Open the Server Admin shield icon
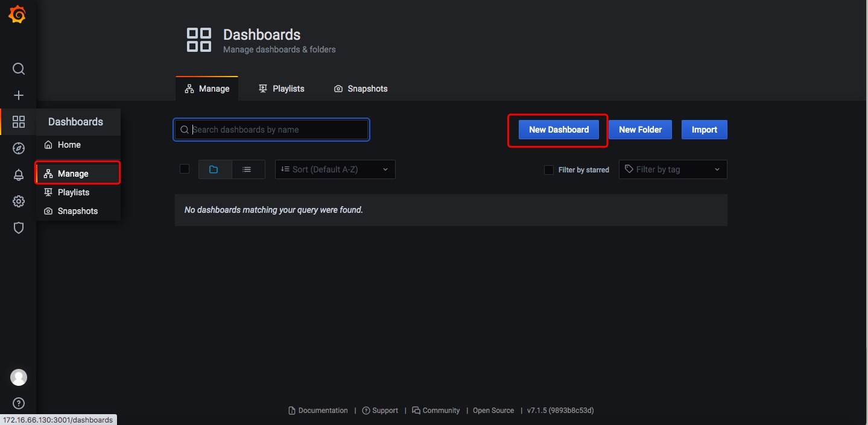The image size is (868, 425). tap(19, 228)
